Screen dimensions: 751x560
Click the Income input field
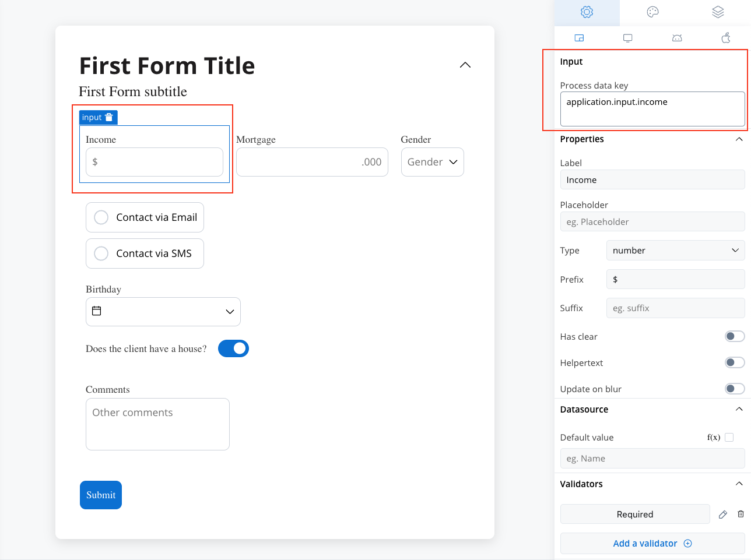(x=155, y=162)
